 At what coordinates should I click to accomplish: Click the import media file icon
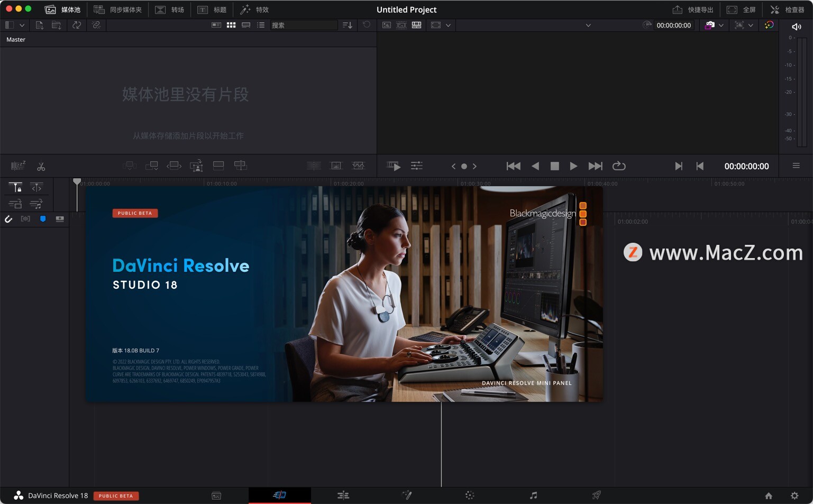39,25
